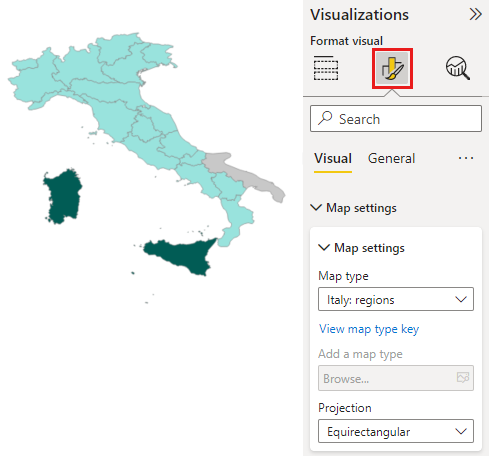Click the Visualizations pane title
489x456 pixels.
(x=359, y=15)
